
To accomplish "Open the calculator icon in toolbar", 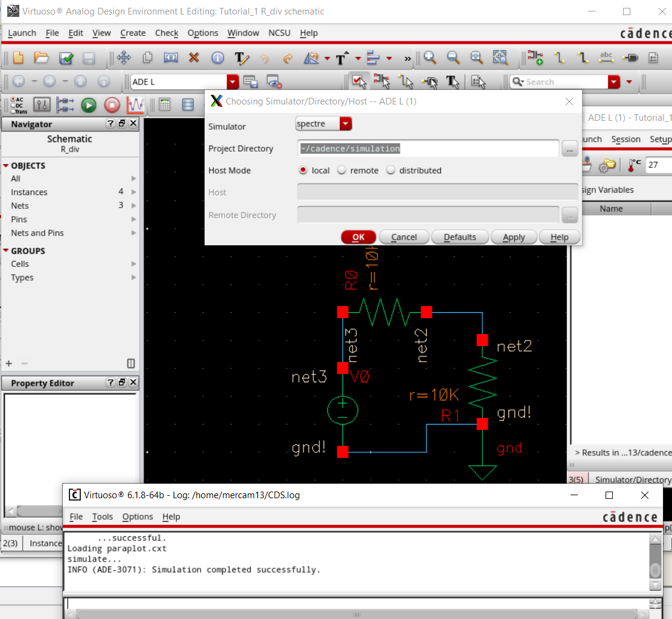I will tap(164, 105).
